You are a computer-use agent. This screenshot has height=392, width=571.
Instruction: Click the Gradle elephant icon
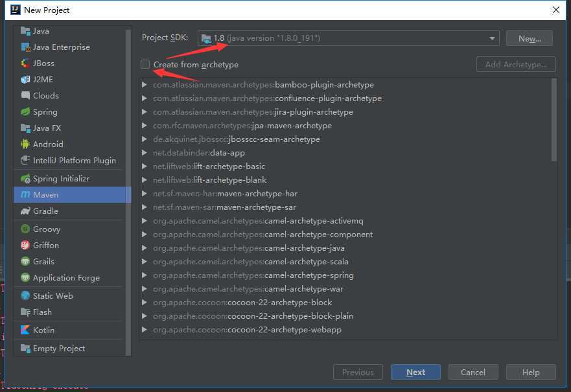(25, 211)
